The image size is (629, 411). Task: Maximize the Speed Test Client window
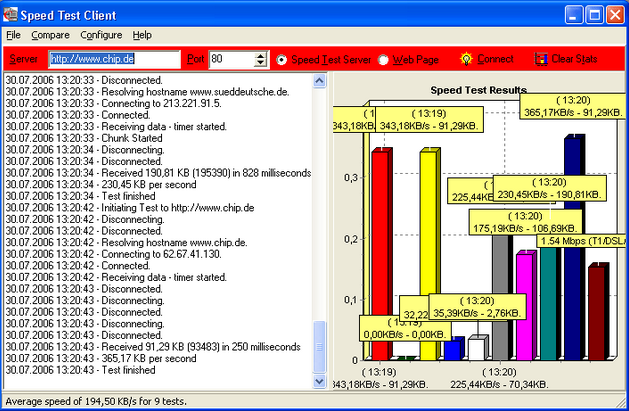tap(595, 16)
